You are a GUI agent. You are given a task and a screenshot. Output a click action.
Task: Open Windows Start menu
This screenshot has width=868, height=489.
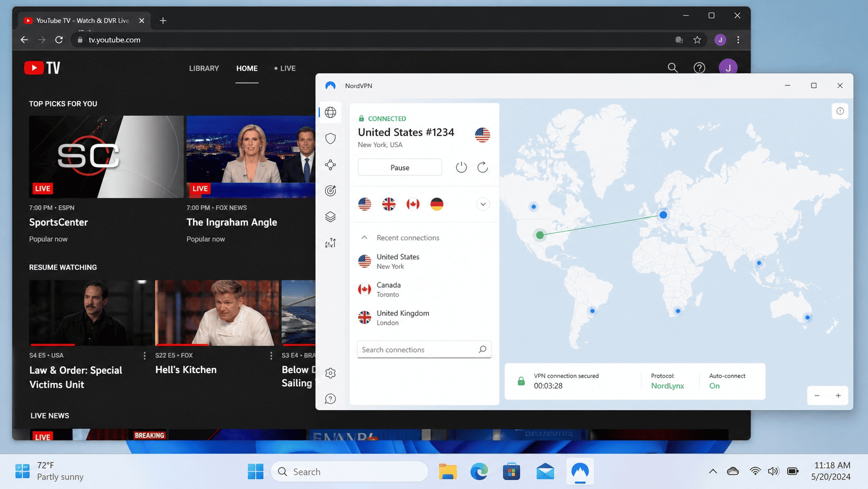pyautogui.click(x=255, y=471)
